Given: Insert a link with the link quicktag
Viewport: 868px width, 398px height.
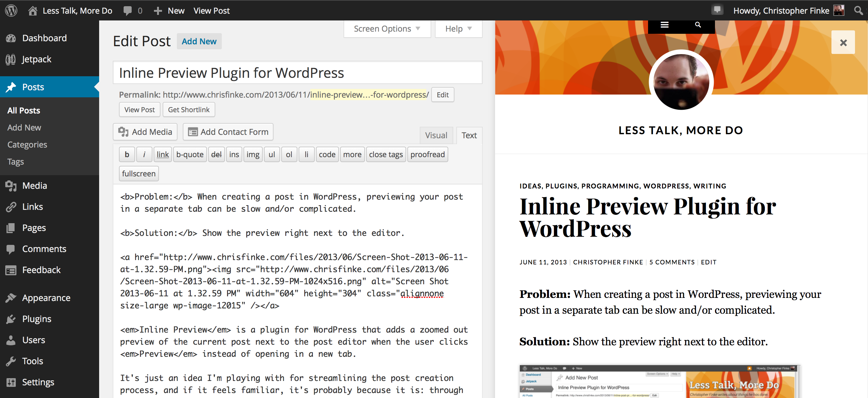Looking at the screenshot, I should click(163, 154).
